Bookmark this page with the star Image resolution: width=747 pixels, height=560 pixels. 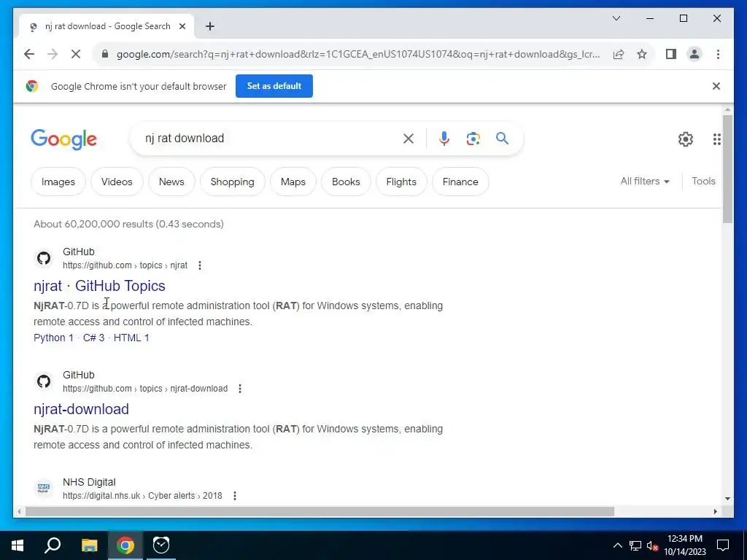642,54
